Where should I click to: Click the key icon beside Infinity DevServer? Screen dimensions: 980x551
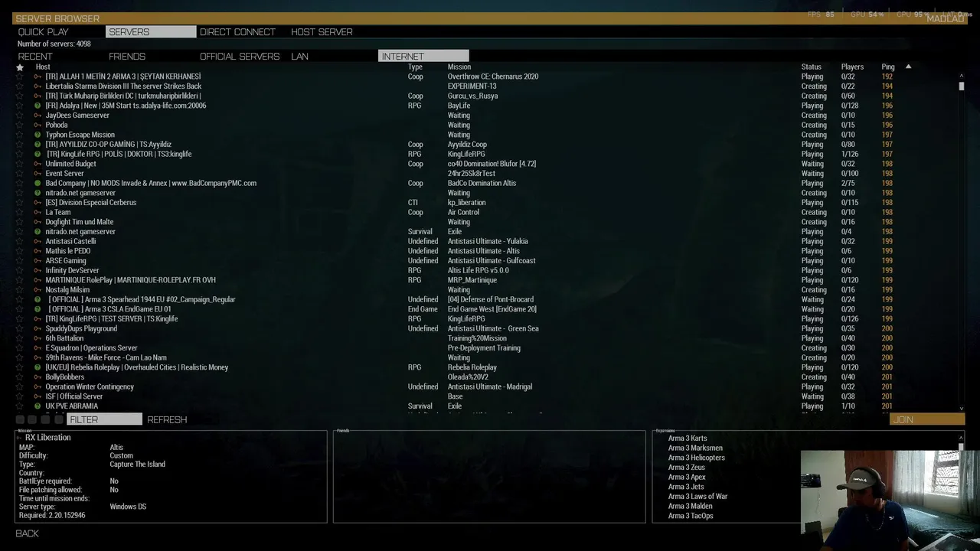(38, 271)
